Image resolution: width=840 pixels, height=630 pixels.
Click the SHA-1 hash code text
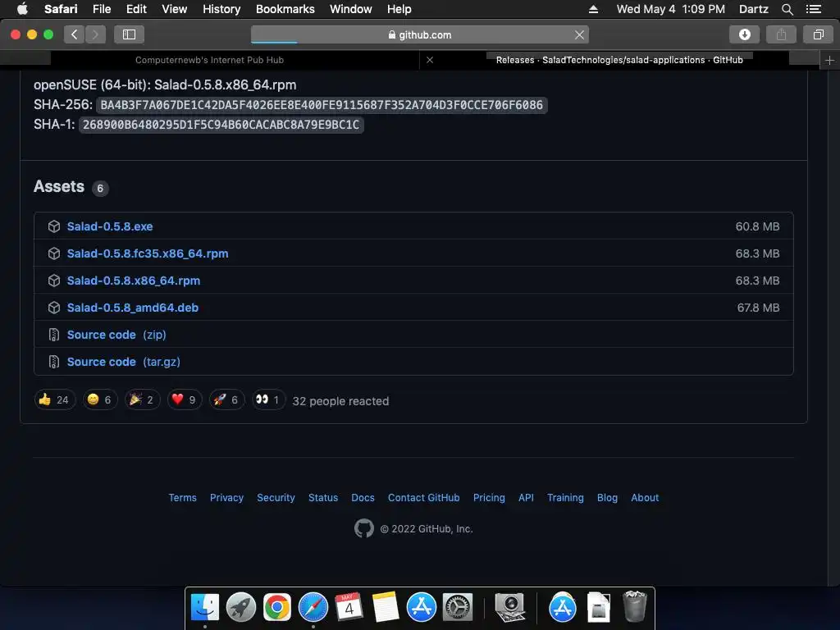pyautogui.click(x=221, y=125)
